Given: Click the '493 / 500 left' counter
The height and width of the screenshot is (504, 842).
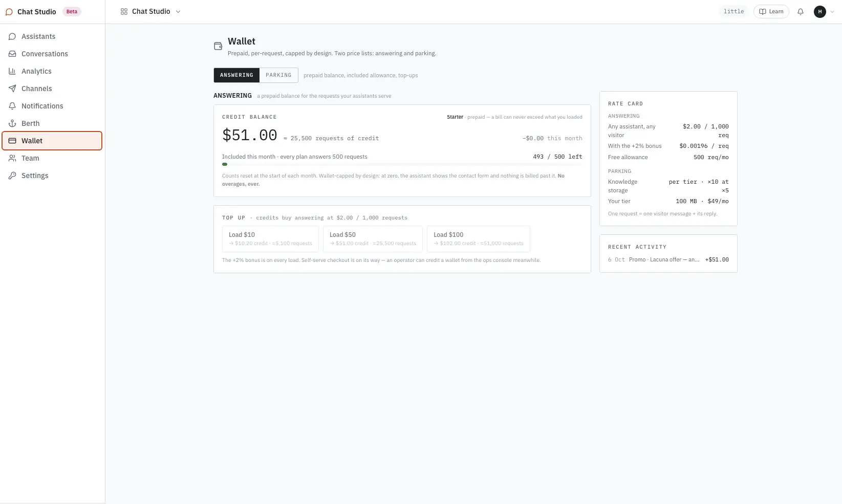Looking at the screenshot, I should click(x=557, y=157).
